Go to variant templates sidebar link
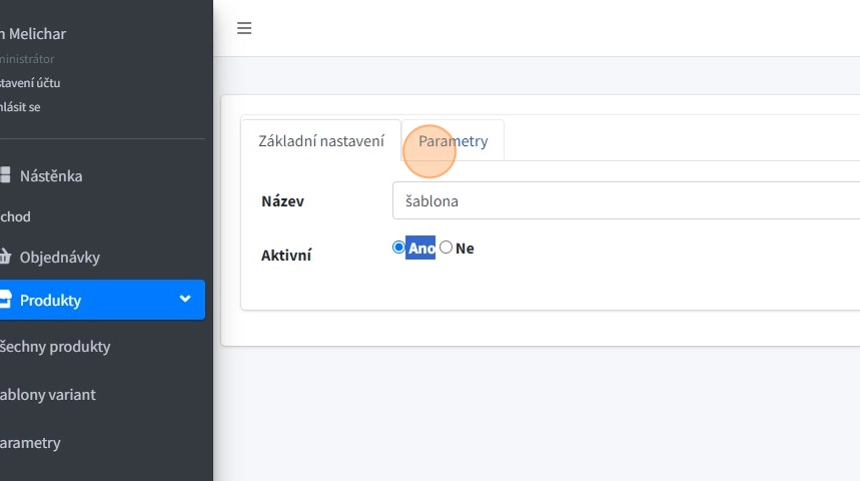This screenshot has height=481, width=860. [48, 395]
